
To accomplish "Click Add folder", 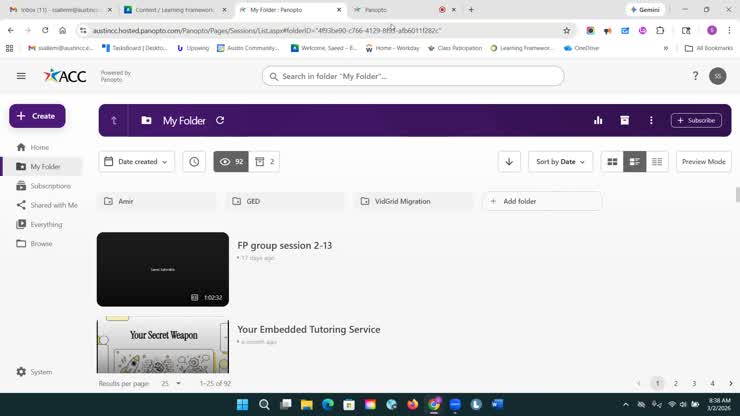I will pyautogui.click(x=543, y=201).
